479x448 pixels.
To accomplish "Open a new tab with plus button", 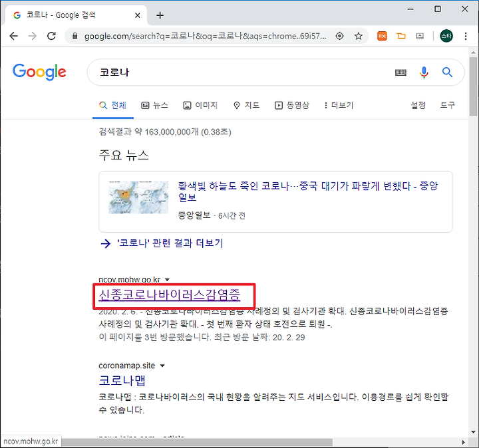I will tap(160, 15).
